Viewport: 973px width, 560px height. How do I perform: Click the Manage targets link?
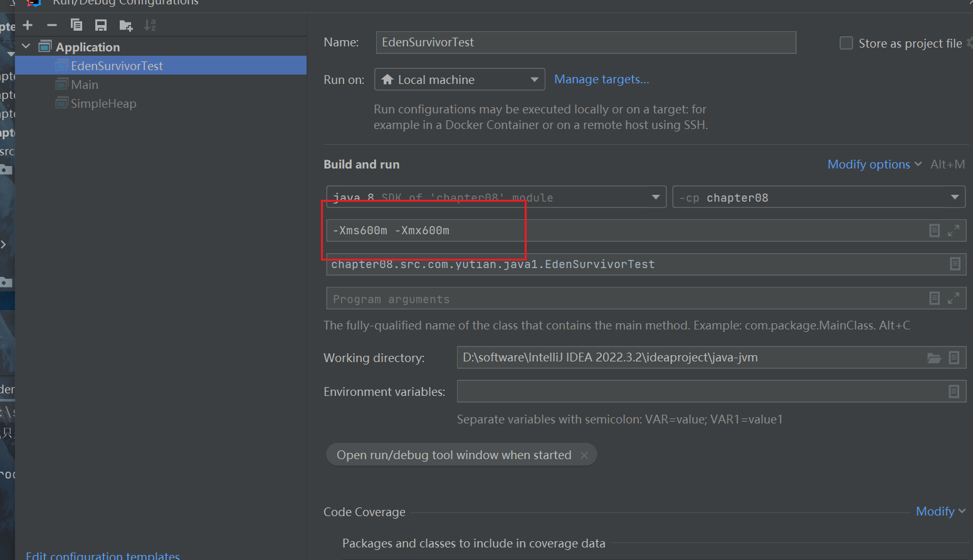pos(601,80)
